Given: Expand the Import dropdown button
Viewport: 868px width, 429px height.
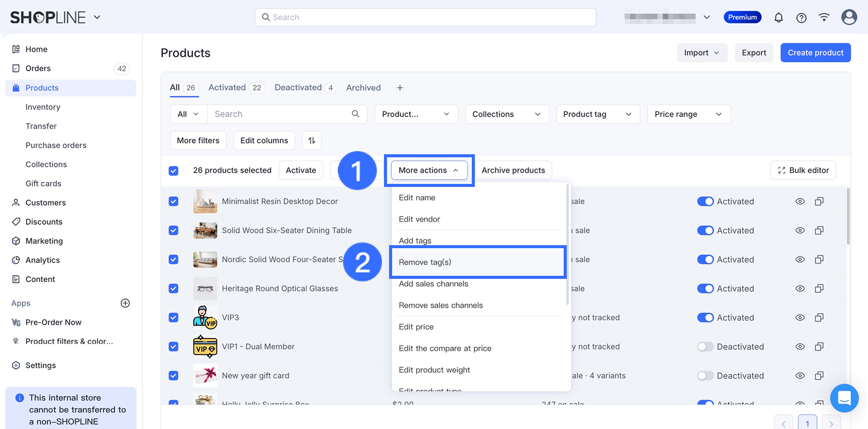Looking at the screenshot, I should [x=702, y=53].
